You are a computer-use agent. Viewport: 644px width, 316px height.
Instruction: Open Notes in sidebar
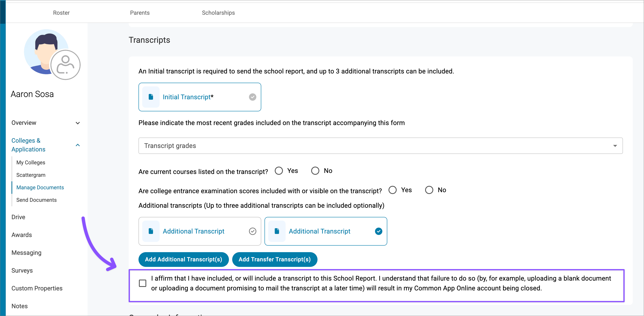(19, 306)
